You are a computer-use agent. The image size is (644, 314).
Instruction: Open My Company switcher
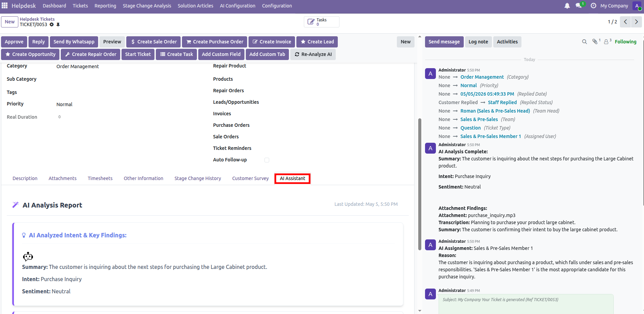pos(614,6)
